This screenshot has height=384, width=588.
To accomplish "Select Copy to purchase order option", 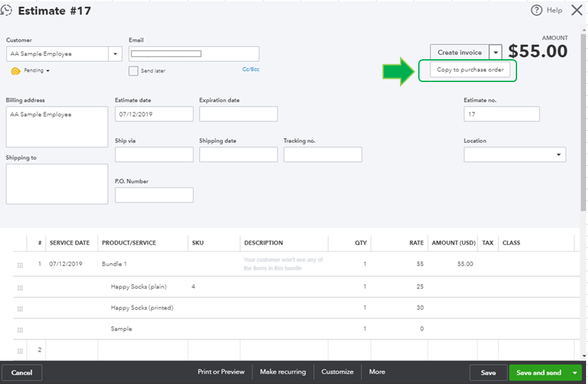I will click(470, 70).
